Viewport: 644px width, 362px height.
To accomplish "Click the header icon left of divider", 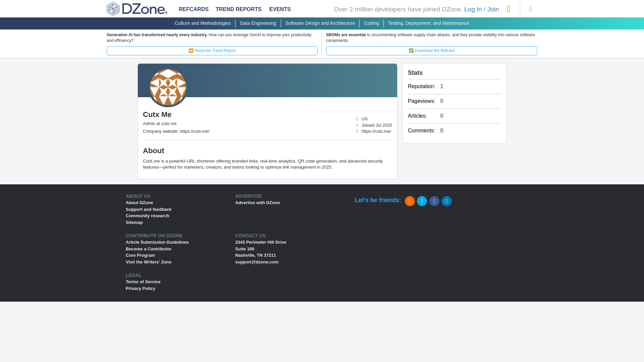I will pos(508,9).
